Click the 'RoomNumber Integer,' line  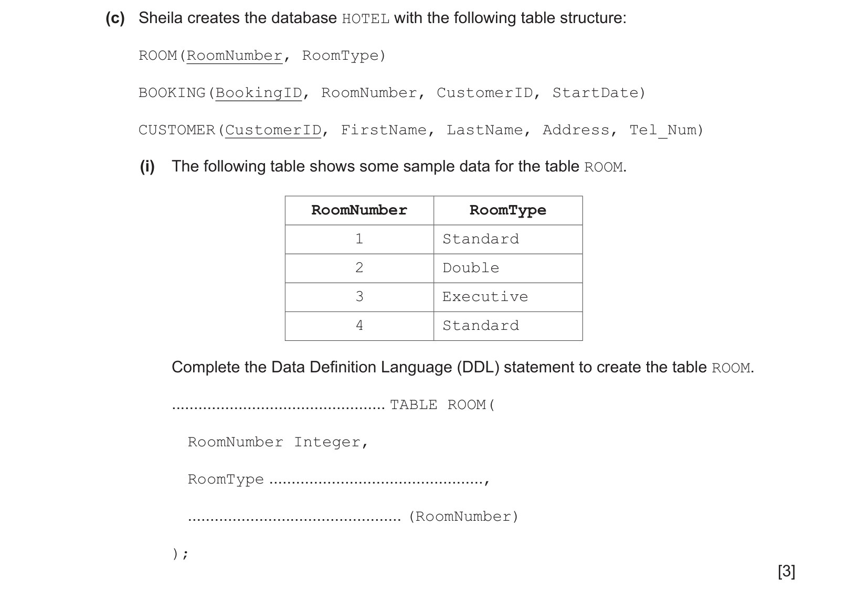[x=278, y=443]
